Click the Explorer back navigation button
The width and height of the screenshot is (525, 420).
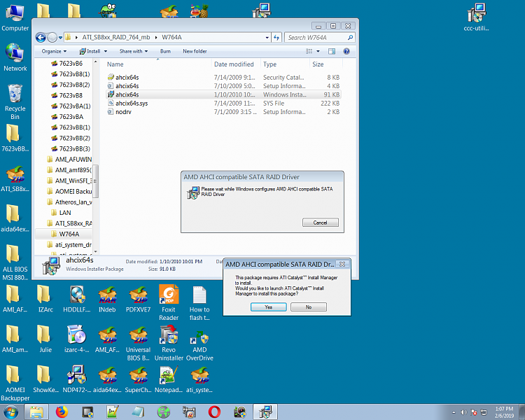41,38
